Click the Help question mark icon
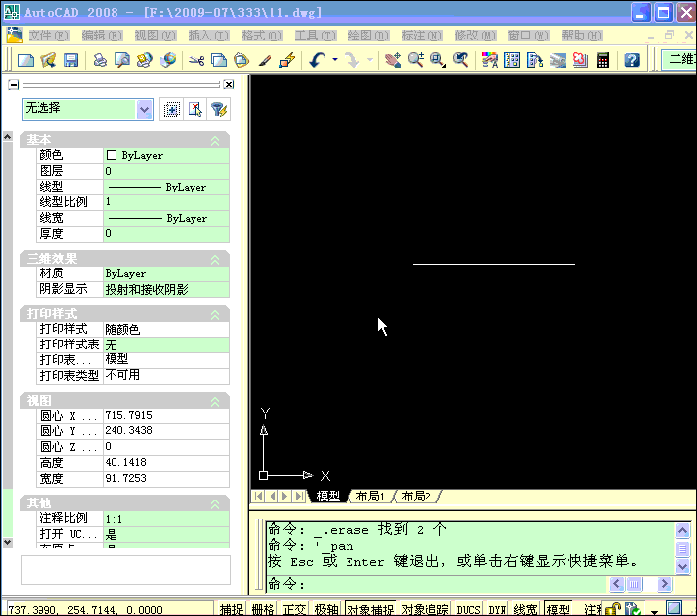Screen dimensions: 697x616 pyautogui.click(x=632, y=60)
